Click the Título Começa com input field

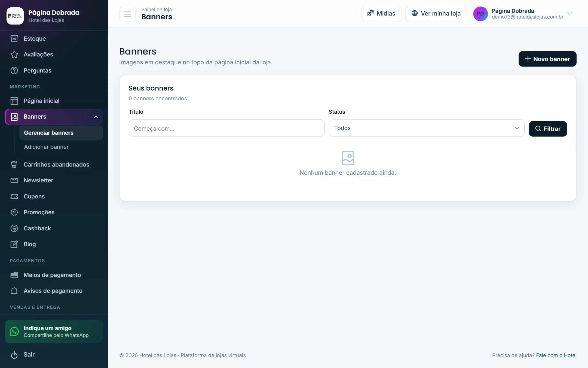click(x=226, y=128)
